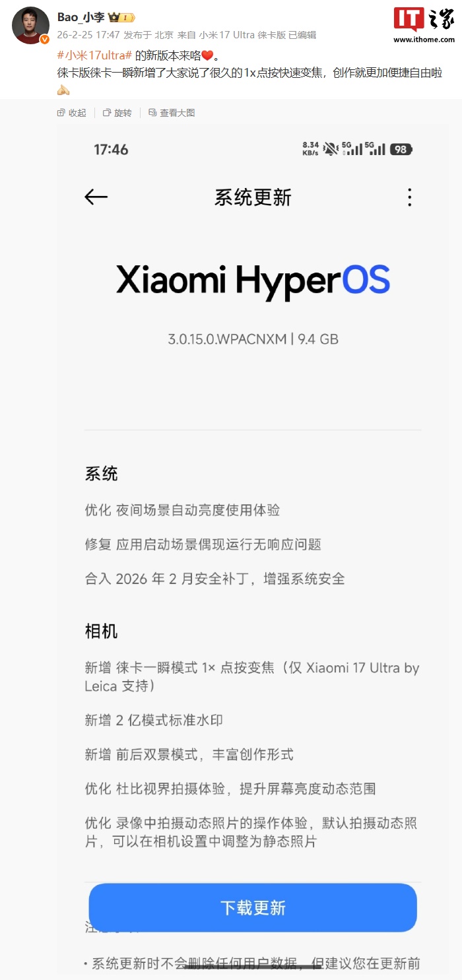
Task: Tap the Xiaomi HyperOS logo
Action: point(253,282)
